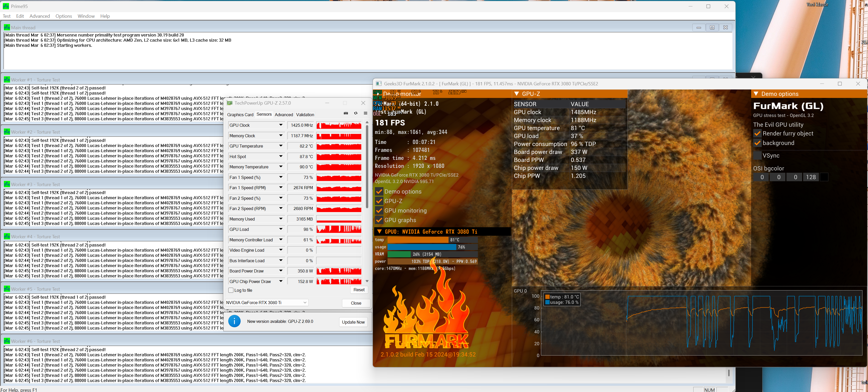The width and height of the screenshot is (868, 392).
Task: Open the Prime95 Window menu
Action: pyautogui.click(x=86, y=16)
